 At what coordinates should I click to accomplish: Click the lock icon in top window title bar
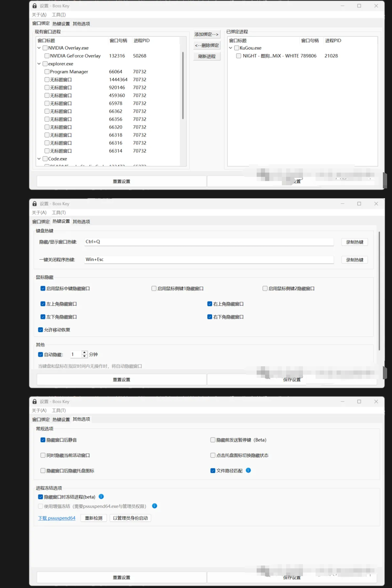pos(35,6)
